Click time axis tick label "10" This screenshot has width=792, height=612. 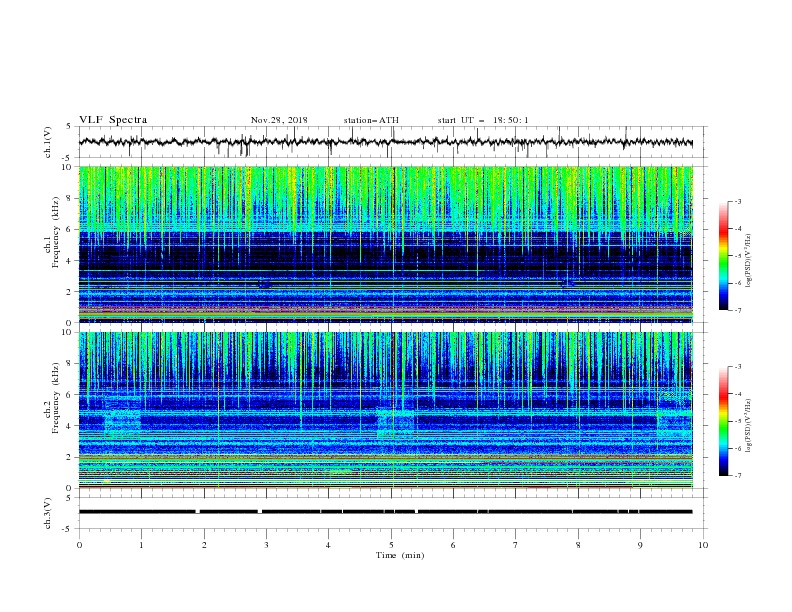click(703, 545)
